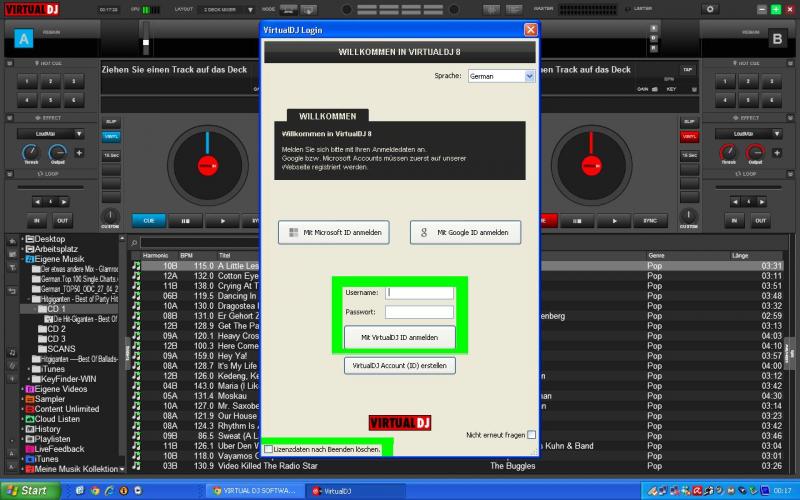The height and width of the screenshot is (500, 800).
Task: Sign in with Google ID
Action: [465, 233]
